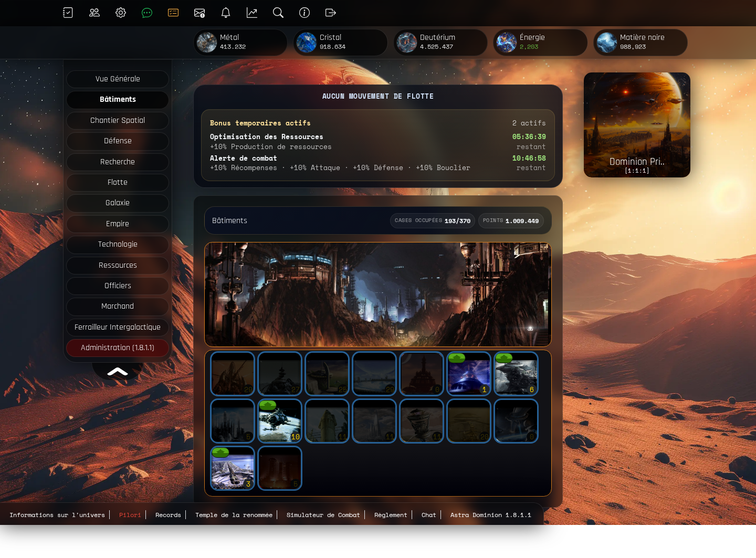
Task: Click the logout exit icon
Action: coord(331,13)
